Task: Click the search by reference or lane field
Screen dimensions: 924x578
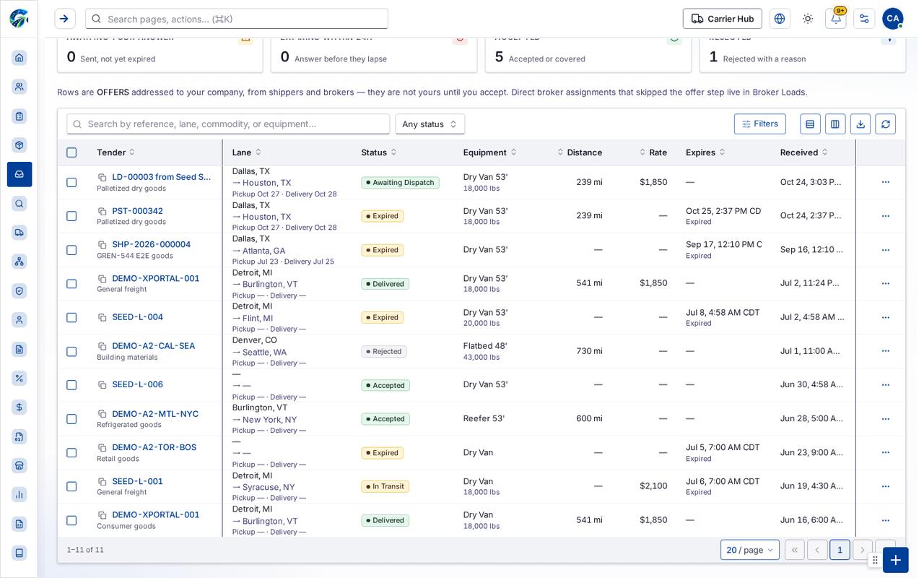Action: pyautogui.click(x=228, y=124)
